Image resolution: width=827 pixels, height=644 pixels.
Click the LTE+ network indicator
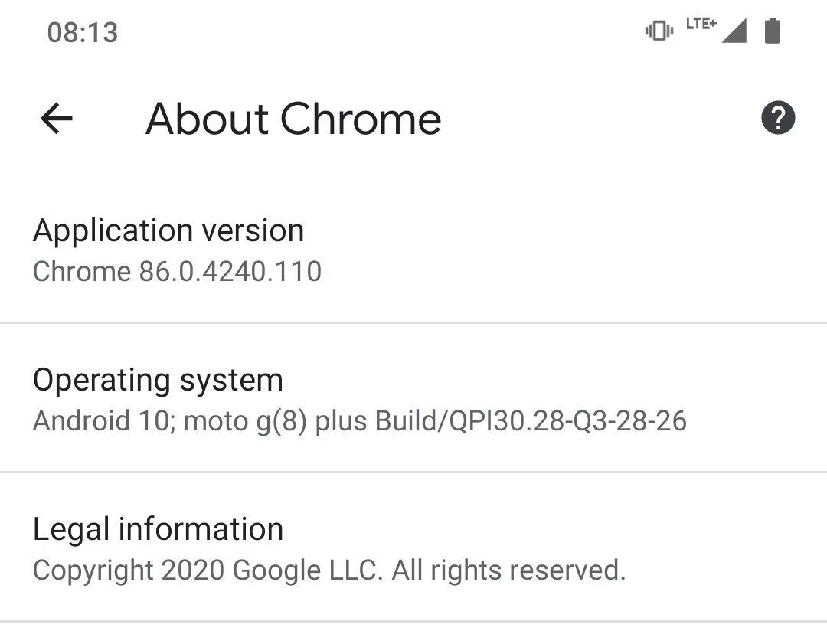701,24
